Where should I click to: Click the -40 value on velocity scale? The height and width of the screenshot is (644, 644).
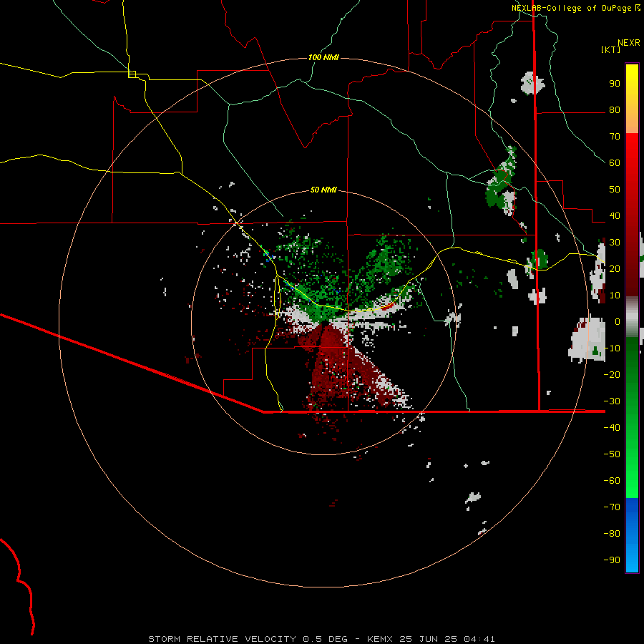(612, 428)
